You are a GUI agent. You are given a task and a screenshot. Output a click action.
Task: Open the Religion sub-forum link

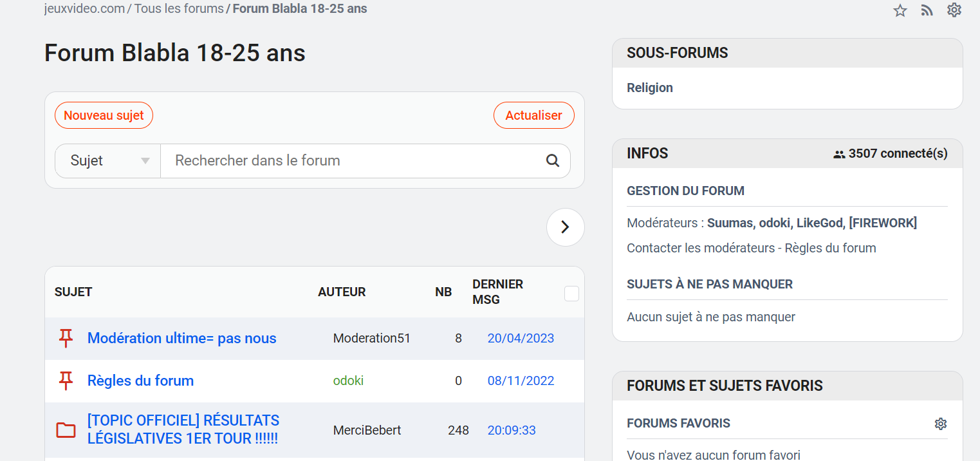pyautogui.click(x=649, y=88)
